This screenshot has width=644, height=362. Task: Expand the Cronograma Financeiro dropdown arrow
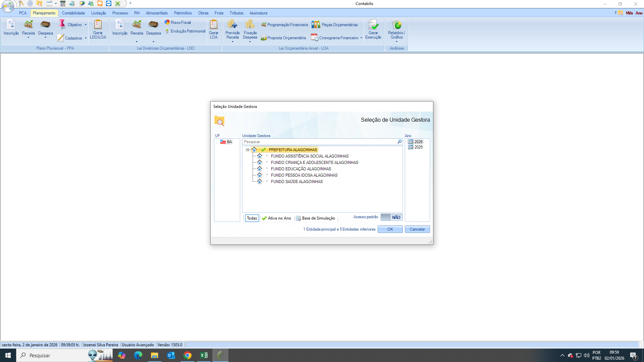pyautogui.click(x=361, y=38)
